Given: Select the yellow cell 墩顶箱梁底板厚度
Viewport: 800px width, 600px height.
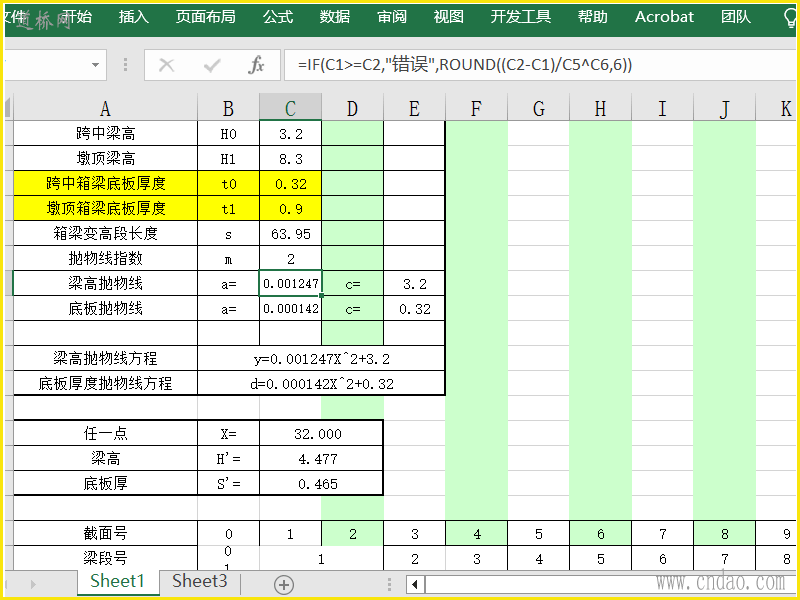Looking at the screenshot, I should pos(105,208).
